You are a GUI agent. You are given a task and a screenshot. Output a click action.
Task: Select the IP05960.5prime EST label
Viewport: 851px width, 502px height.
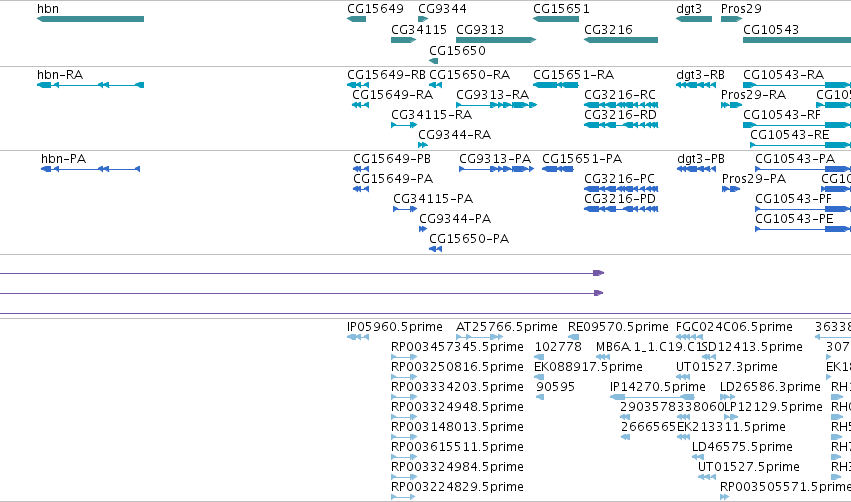click(395, 327)
